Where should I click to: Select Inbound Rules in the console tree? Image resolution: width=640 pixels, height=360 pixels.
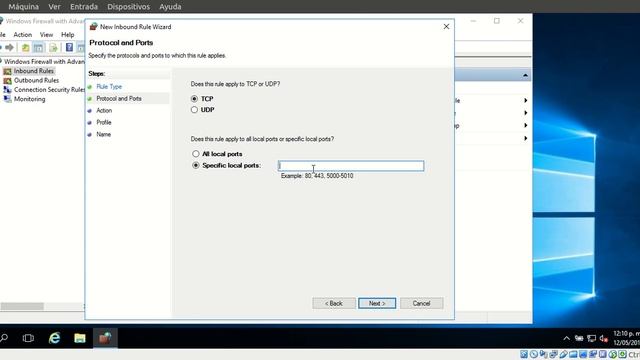33,71
